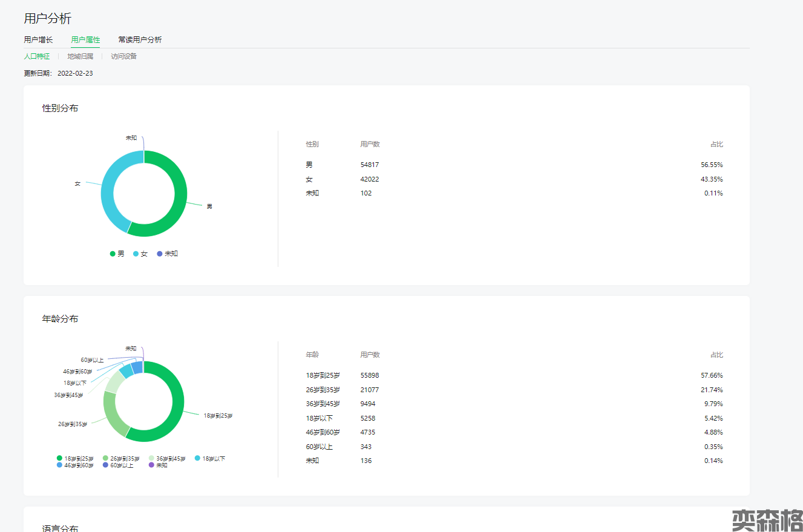Toggle the 46岁到60岁 legend item
This screenshot has width=803, height=532.
75,465
